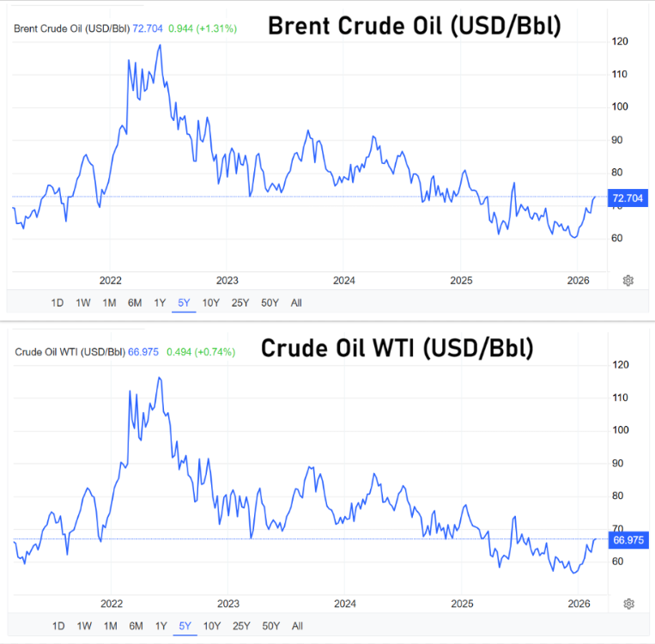Click Brent current price label 72.704
Image resolution: width=655 pixels, height=644 pixels.
[x=626, y=199]
